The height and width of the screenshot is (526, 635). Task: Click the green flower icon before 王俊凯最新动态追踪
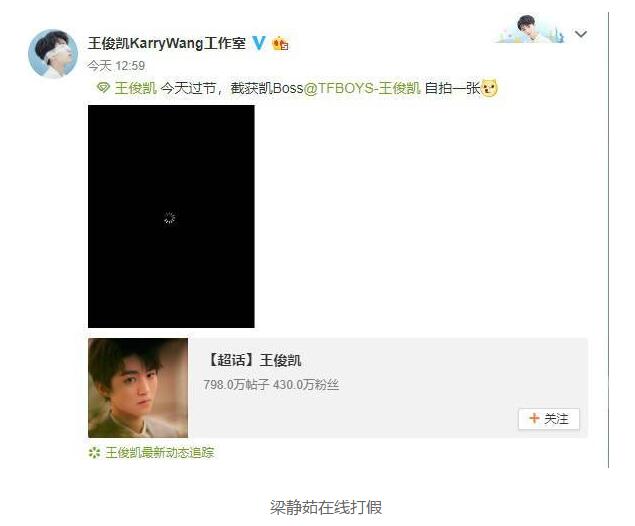point(94,453)
